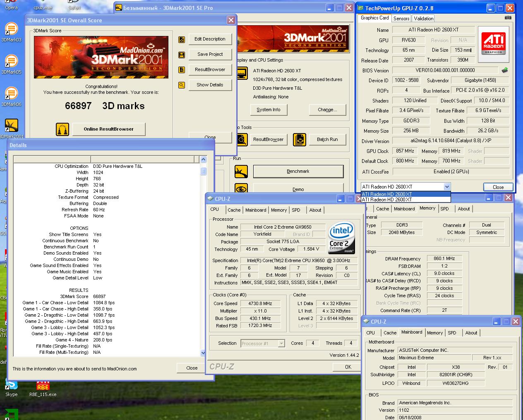Open the SPD tab in Mainboard CPU-Z window
Viewport: 523px width, 420px height.
coord(452,333)
